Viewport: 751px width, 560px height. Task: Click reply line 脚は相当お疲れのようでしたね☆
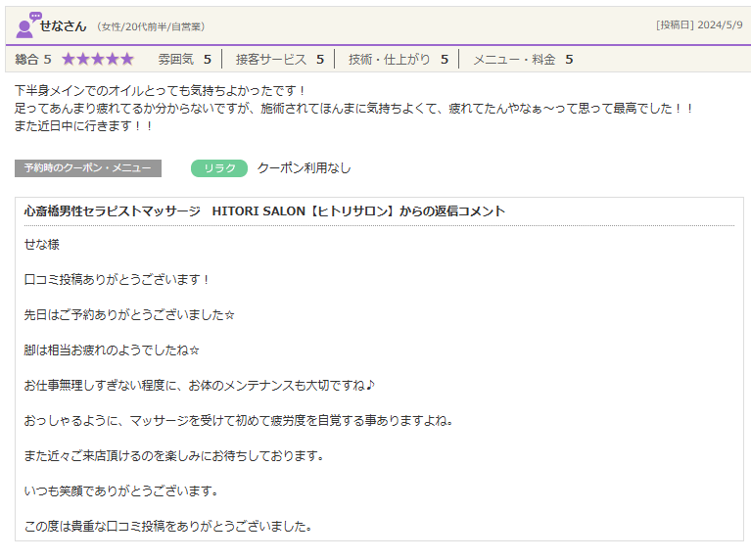click(x=112, y=350)
